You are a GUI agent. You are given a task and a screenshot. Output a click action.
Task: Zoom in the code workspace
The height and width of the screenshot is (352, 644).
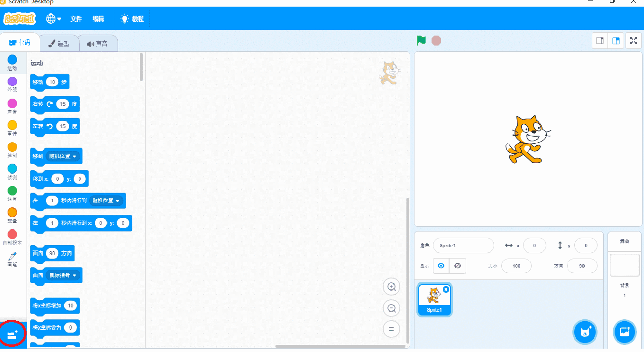tap(392, 287)
